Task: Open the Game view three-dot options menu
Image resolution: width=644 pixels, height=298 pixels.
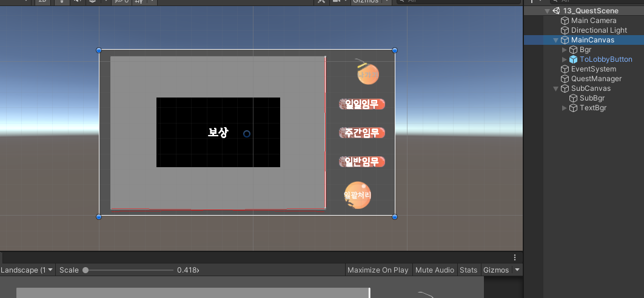Action: pos(515,257)
